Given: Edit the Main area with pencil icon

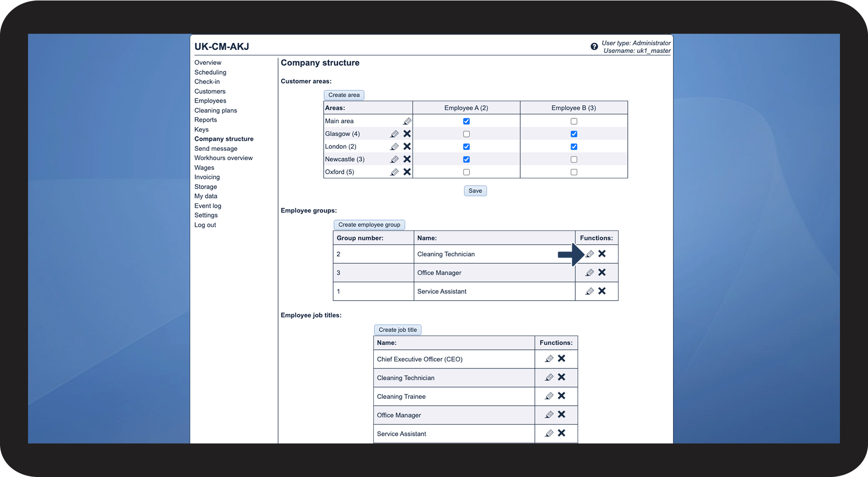Looking at the screenshot, I should (x=407, y=121).
